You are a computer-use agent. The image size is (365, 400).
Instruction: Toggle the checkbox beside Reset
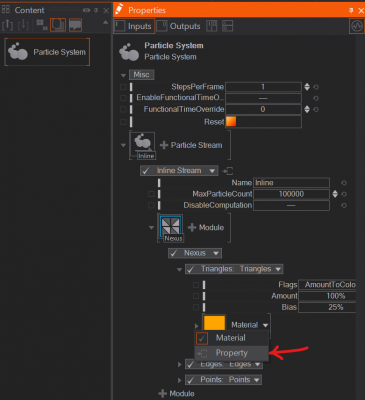click(x=123, y=122)
